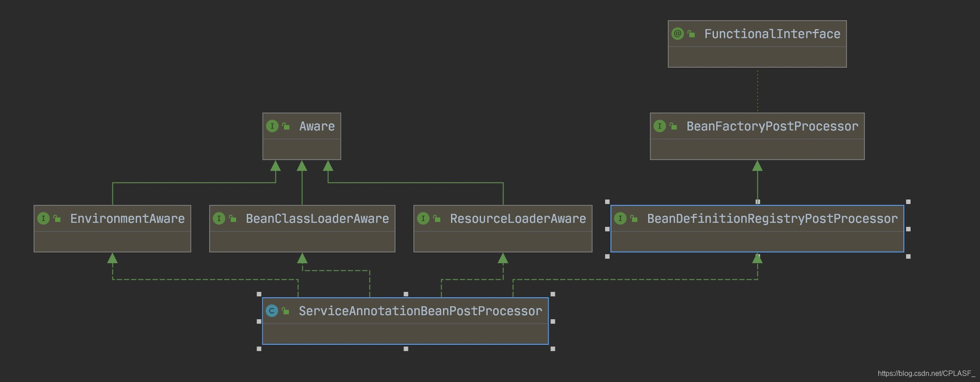Click the empty body of the BeanDefinitionRegistryPostProcessor node
This screenshot has height=382, width=980.
(757, 242)
